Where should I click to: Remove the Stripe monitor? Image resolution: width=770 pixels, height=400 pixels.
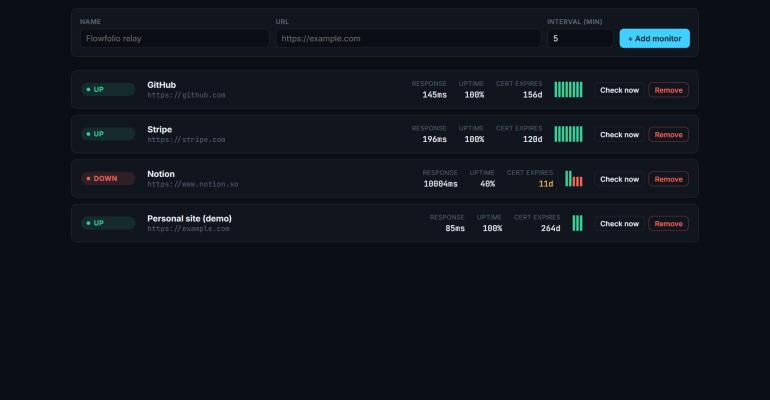click(x=668, y=134)
